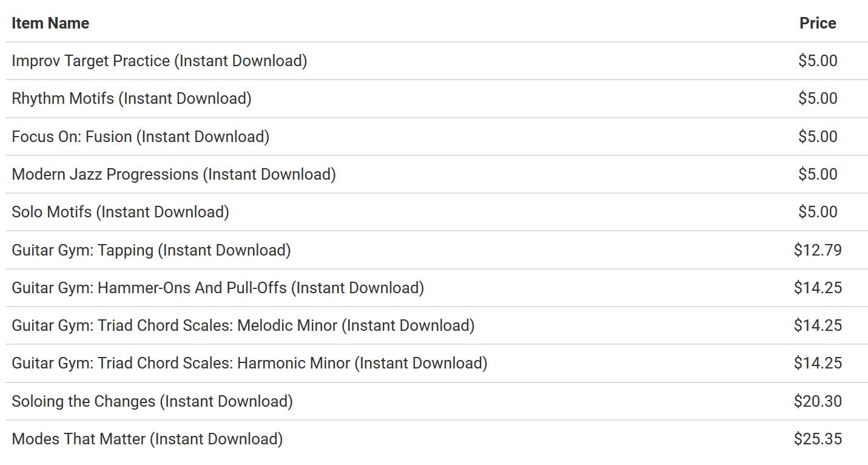
Task: Open Guitar Gym: Tapping item
Action: tap(151, 250)
